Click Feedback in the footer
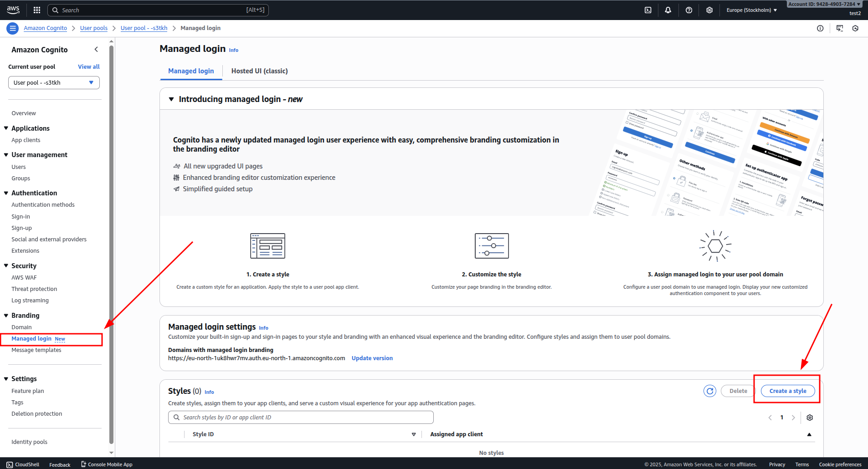The width and height of the screenshot is (868, 469). (60, 465)
